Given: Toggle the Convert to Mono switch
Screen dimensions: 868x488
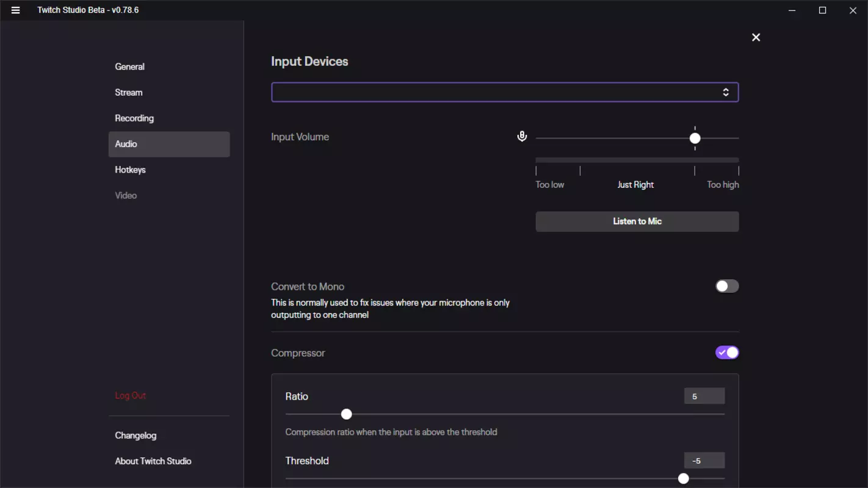Looking at the screenshot, I should (x=727, y=286).
